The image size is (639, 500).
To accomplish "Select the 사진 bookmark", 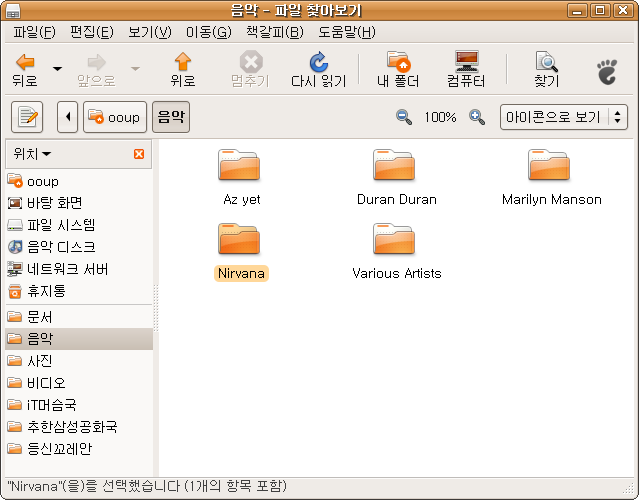I will (x=79, y=361).
